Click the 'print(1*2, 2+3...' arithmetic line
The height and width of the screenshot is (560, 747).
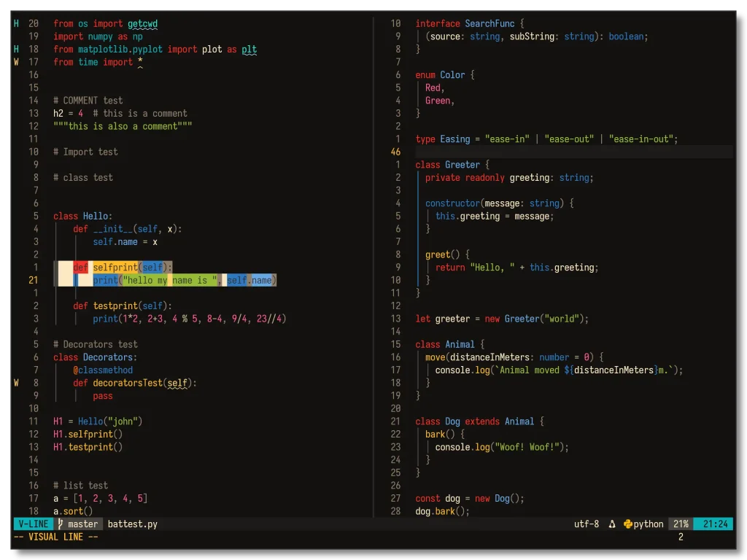pyautogui.click(x=189, y=319)
